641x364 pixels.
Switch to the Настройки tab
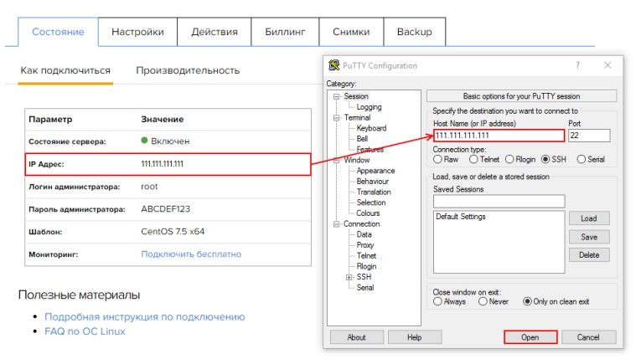click(x=138, y=32)
